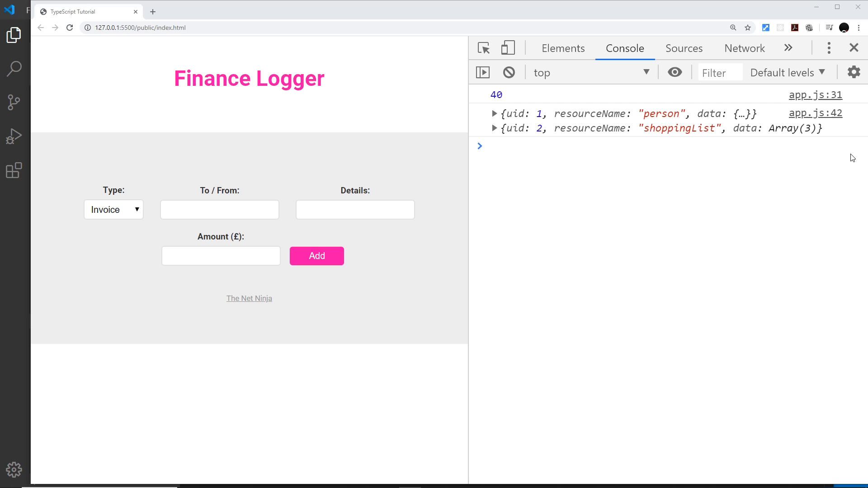Open the browser profile avatar
868x488 pixels.
844,28
